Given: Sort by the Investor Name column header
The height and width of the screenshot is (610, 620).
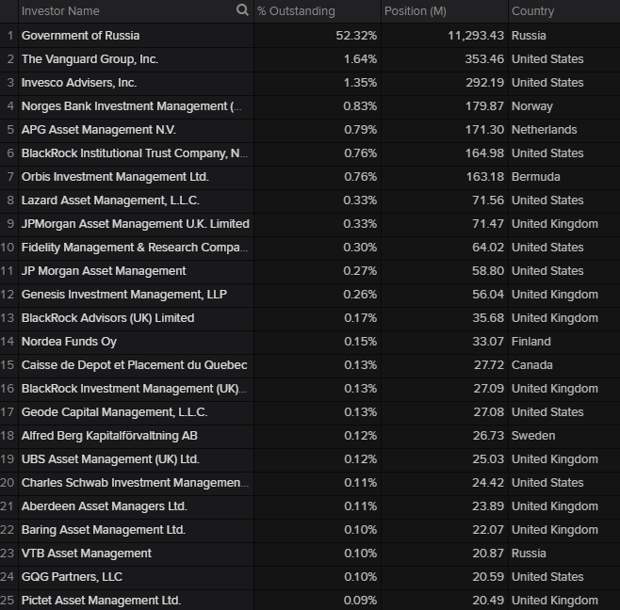Looking at the screenshot, I should pos(60,11).
